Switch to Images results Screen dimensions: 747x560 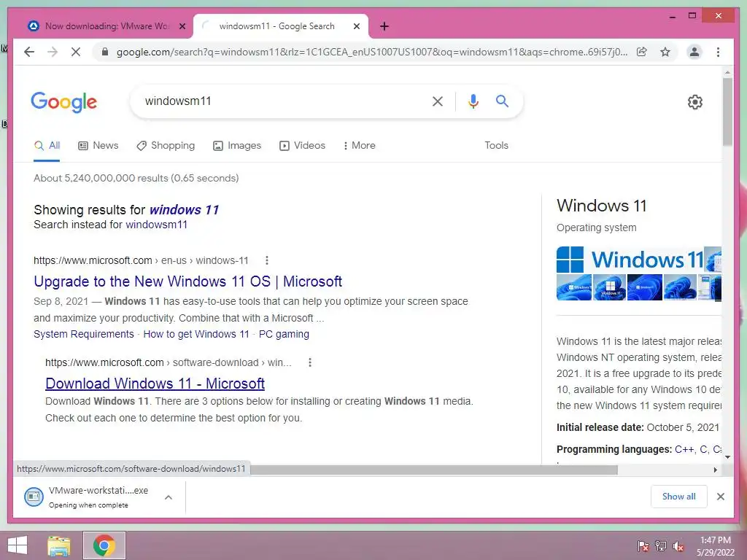tap(237, 145)
